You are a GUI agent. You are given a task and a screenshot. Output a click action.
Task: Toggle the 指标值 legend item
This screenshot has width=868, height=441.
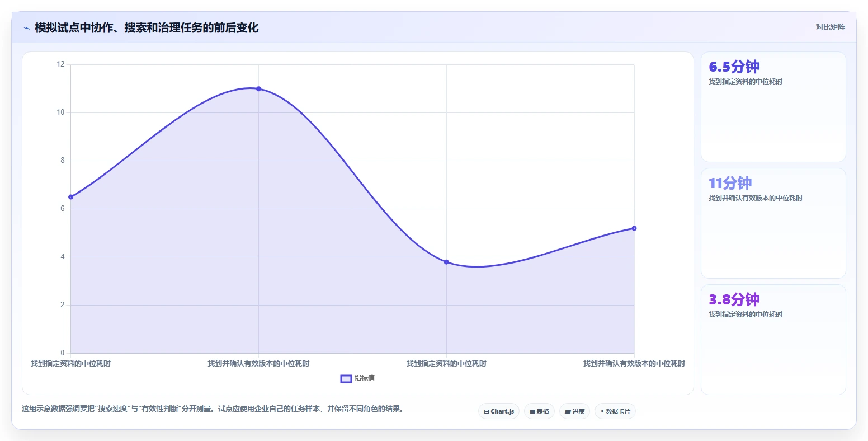[357, 378]
